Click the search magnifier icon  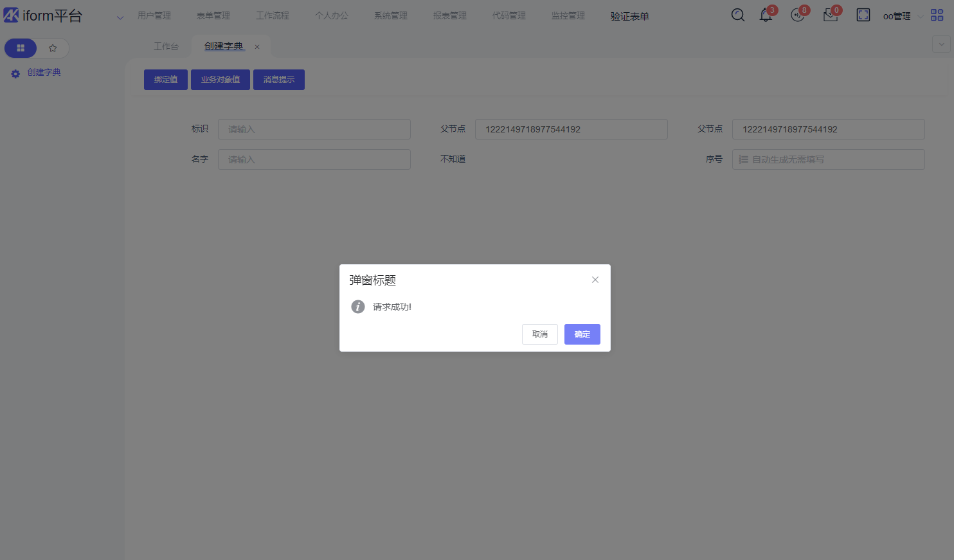pyautogui.click(x=738, y=15)
